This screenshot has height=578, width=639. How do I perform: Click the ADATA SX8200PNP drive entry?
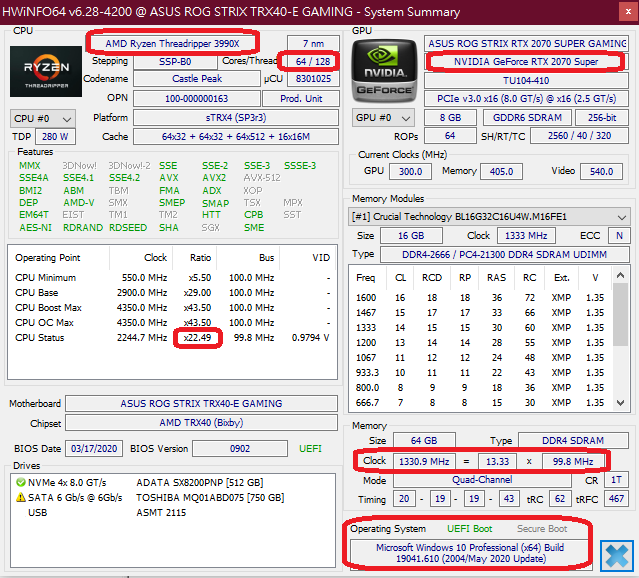(x=200, y=483)
